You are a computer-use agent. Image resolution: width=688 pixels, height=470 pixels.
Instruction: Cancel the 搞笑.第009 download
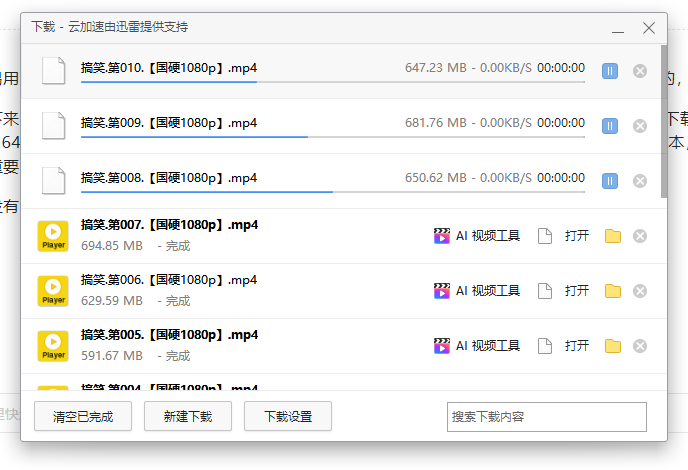click(x=640, y=126)
